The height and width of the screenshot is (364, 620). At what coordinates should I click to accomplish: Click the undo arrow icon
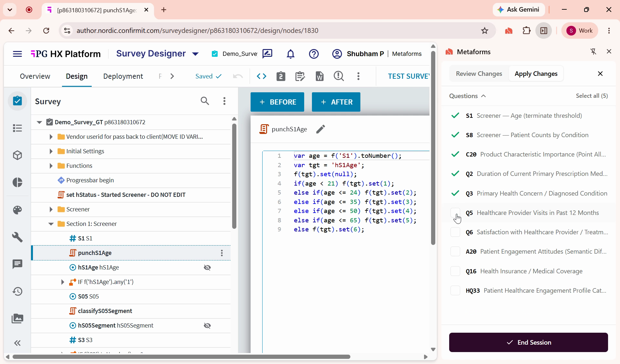coord(238,76)
